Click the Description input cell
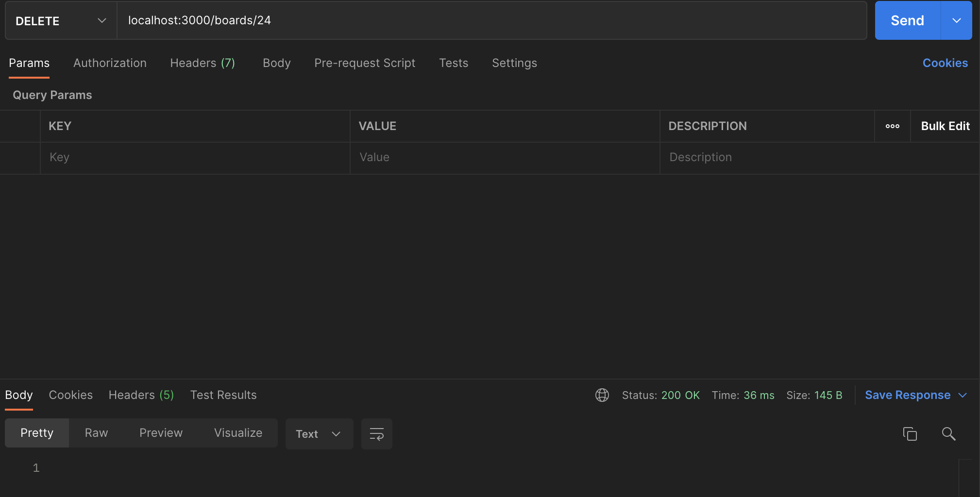Viewport: 980px width, 497px height. click(820, 158)
